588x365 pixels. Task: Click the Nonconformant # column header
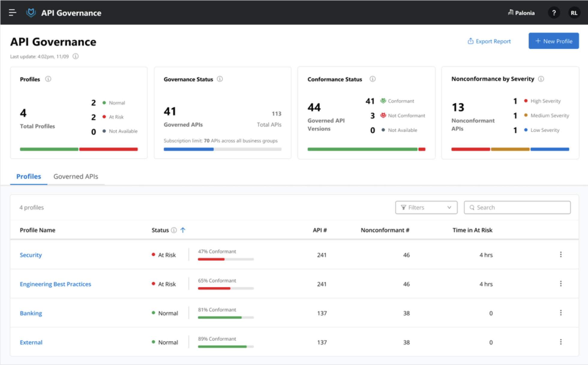(385, 230)
